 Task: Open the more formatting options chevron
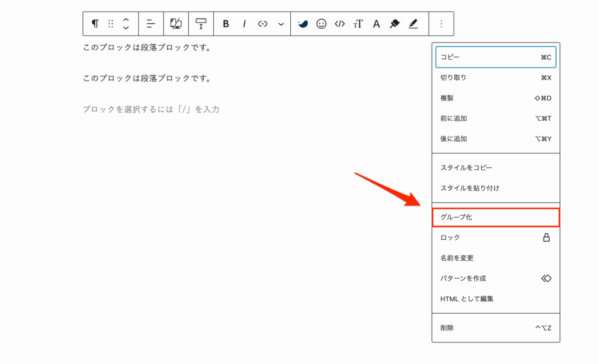281,23
